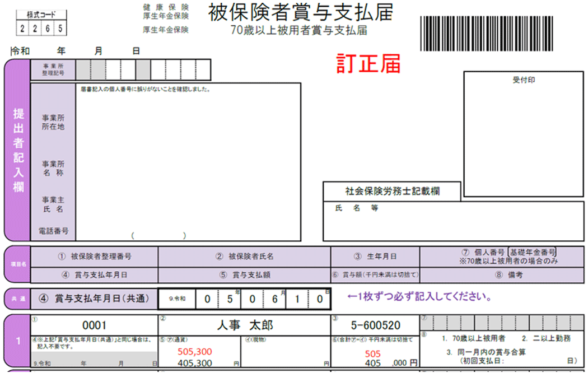Screen dimensions: 588x382
Task: Click the 項目名 purple label
Action: tap(18, 264)
